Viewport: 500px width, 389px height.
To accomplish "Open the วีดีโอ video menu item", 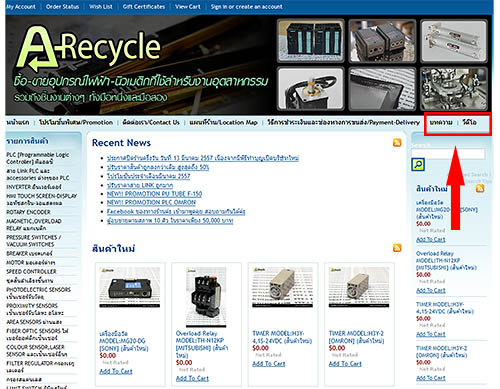I will point(469,123).
